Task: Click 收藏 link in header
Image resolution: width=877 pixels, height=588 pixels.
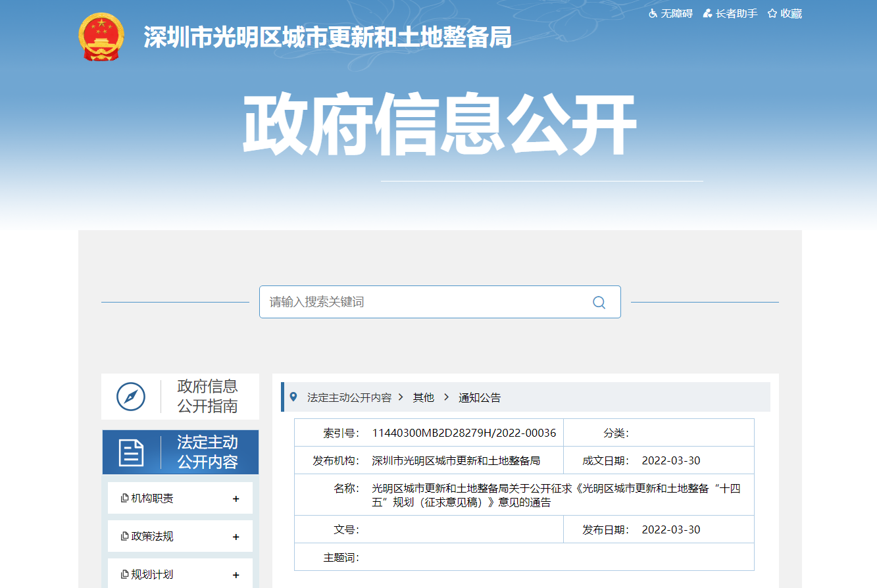Action: 791,14
